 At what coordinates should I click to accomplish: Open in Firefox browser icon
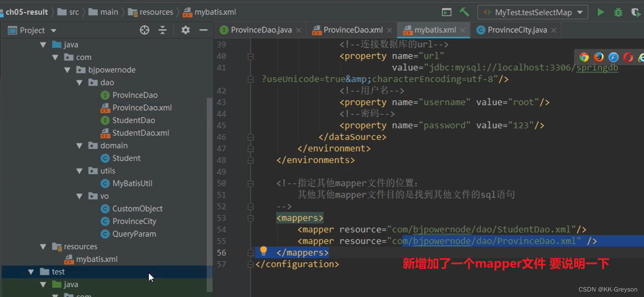coord(599,57)
